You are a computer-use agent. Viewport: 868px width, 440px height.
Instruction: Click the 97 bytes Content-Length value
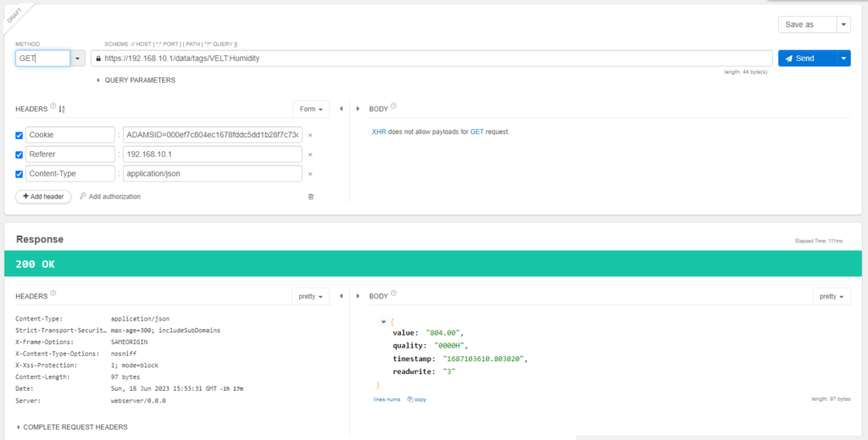tap(125, 377)
